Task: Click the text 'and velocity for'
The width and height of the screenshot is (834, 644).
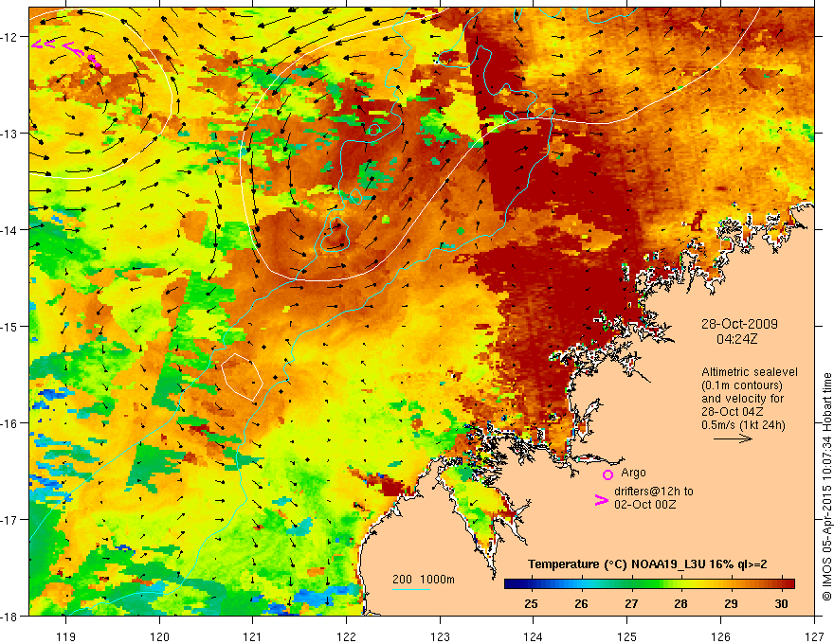Action: tap(742, 399)
